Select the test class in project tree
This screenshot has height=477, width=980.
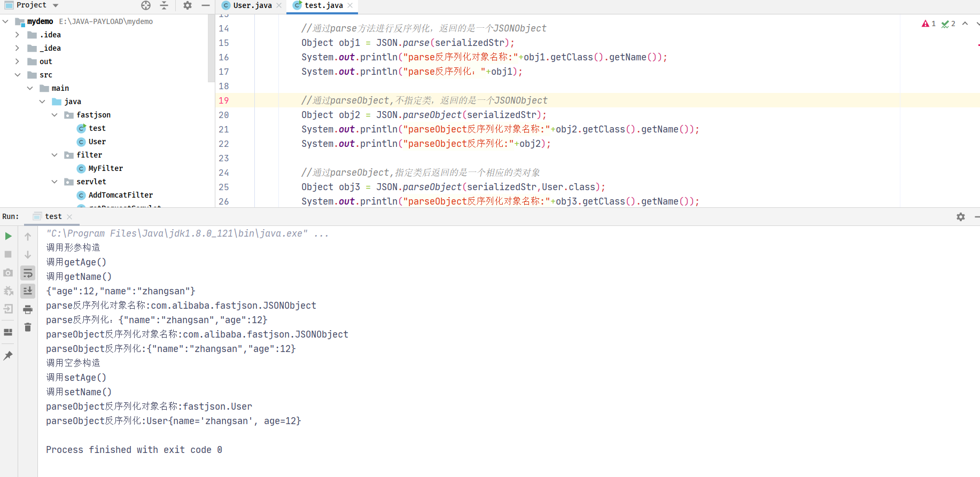point(97,128)
